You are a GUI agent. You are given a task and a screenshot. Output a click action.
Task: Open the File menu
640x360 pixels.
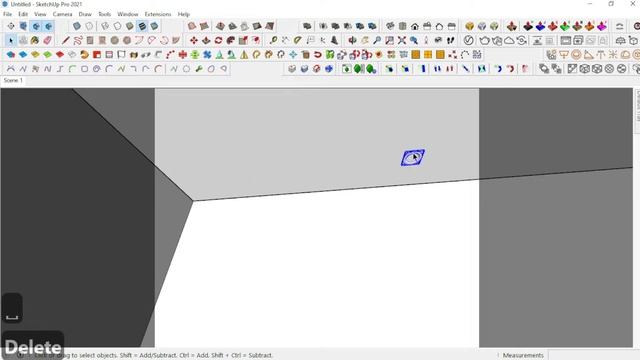(7, 14)
